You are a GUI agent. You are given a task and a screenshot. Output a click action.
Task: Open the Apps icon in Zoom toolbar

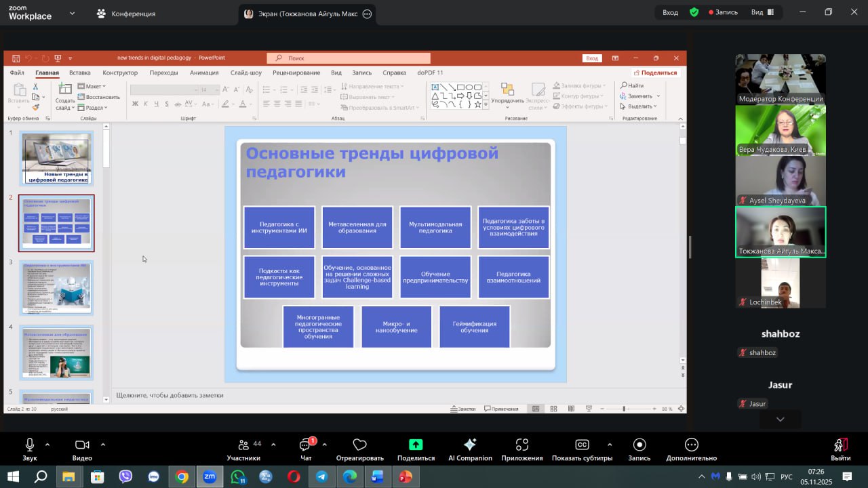click(x=521, y=445)
